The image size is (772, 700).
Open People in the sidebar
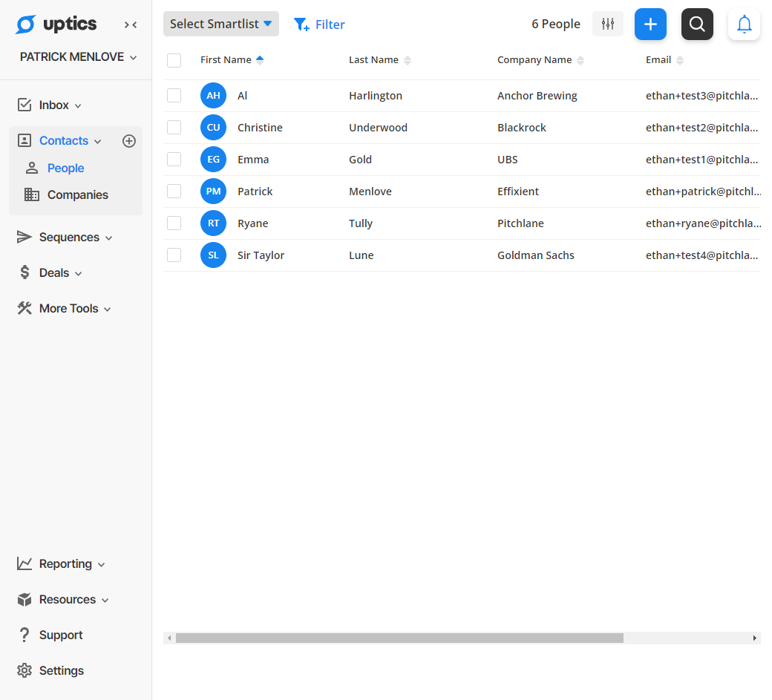click(65, 168)
